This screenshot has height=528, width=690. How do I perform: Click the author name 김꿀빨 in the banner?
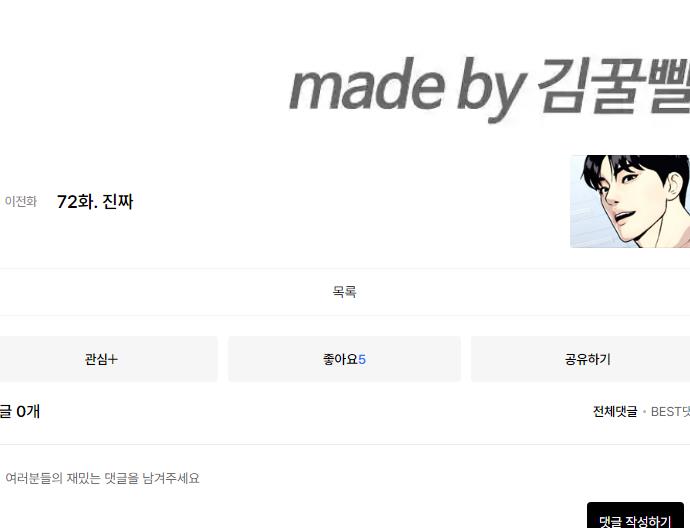(613, 84)
